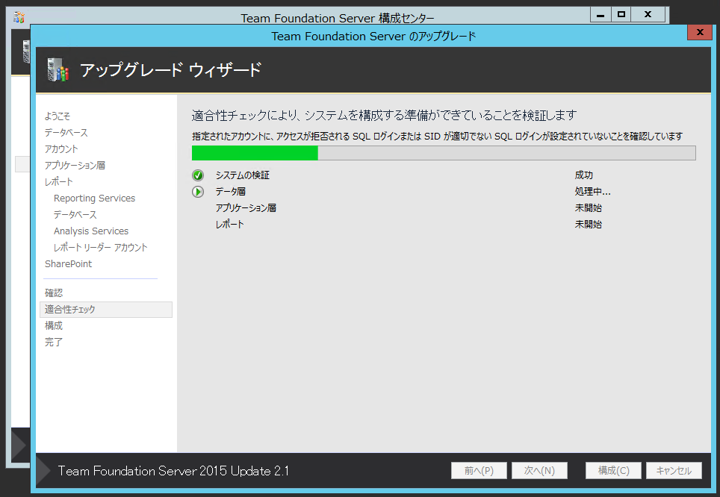Close the Team Foundation Server のアップグレード dialog
This screenshot has width=720, height=497.
[700, 32]
